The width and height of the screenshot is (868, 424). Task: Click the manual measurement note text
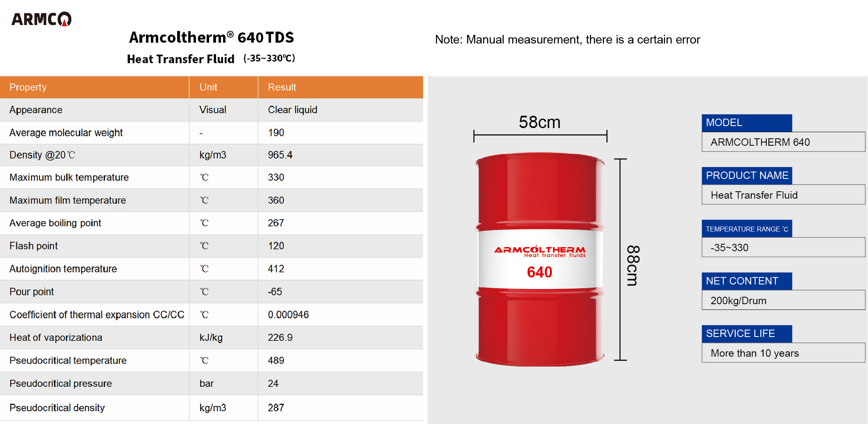click(x=567, y=39)
